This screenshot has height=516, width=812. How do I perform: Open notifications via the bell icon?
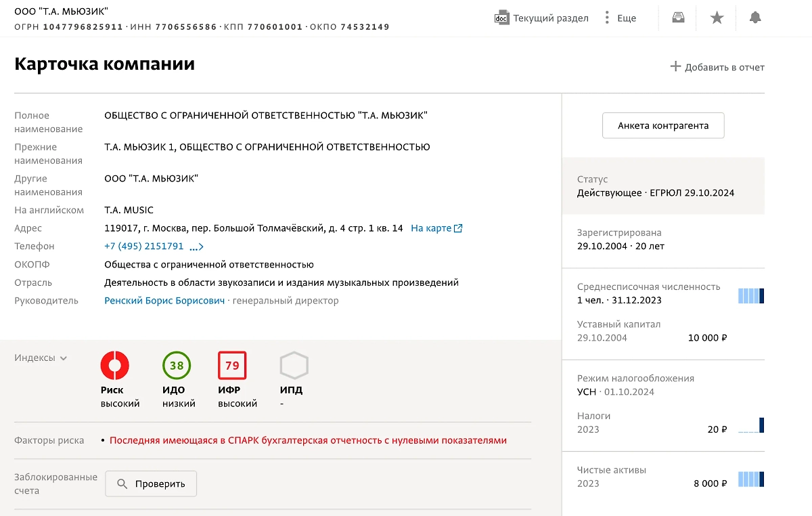point(755,18)
